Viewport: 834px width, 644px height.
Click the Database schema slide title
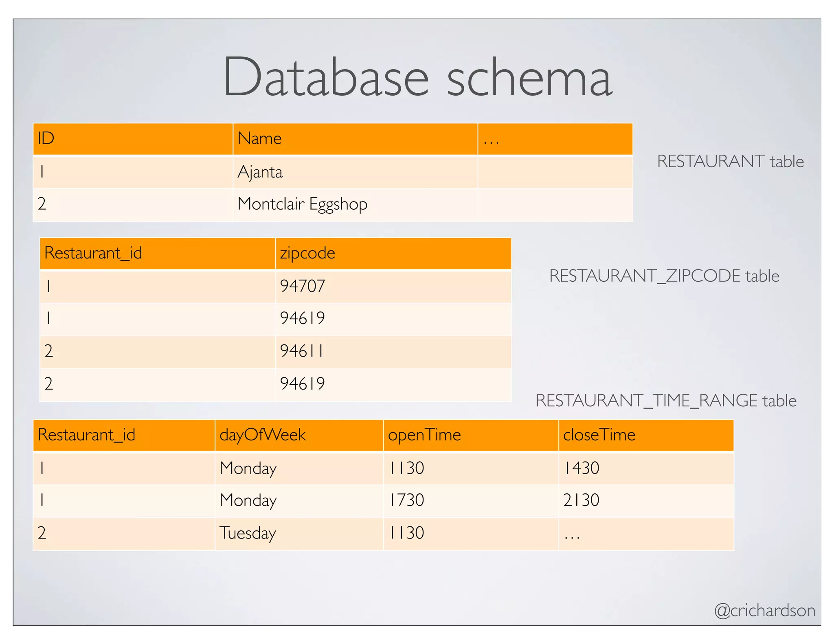click(x=417, y=77)
